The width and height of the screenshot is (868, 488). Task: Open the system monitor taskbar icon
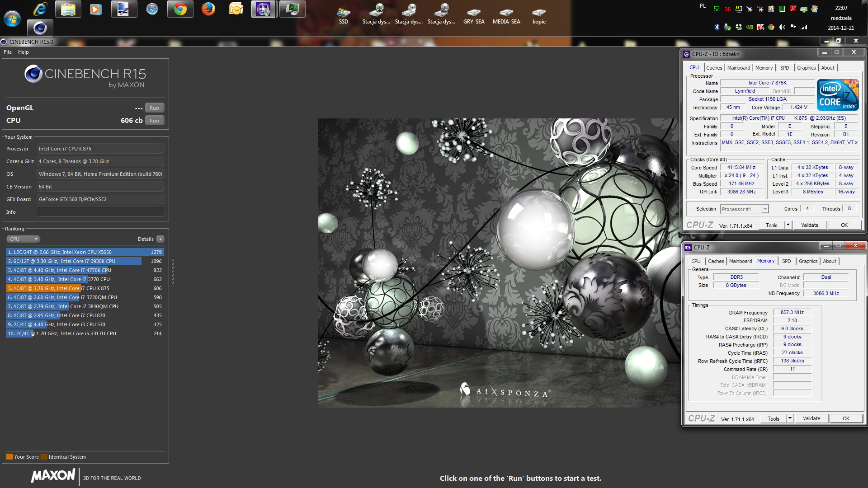[292, 9]
